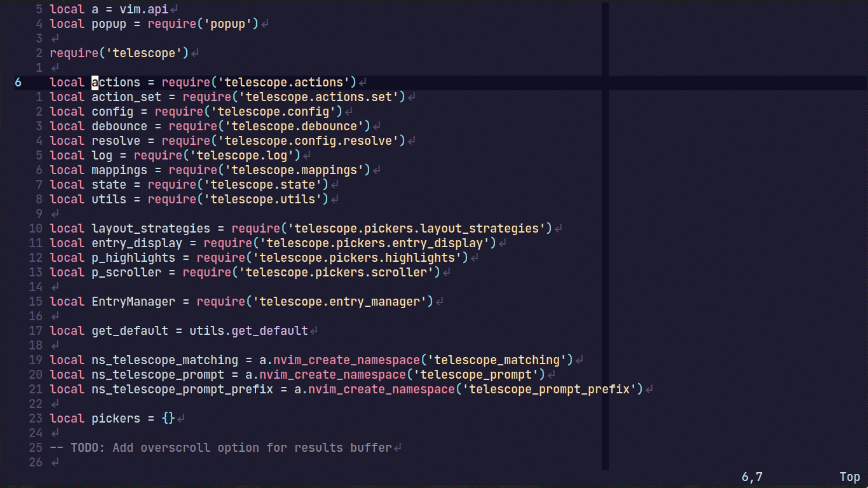The image size is (868, 488).
Task: Click the string 'telescope.pickers.scroller'
Action: click(336, 273)
